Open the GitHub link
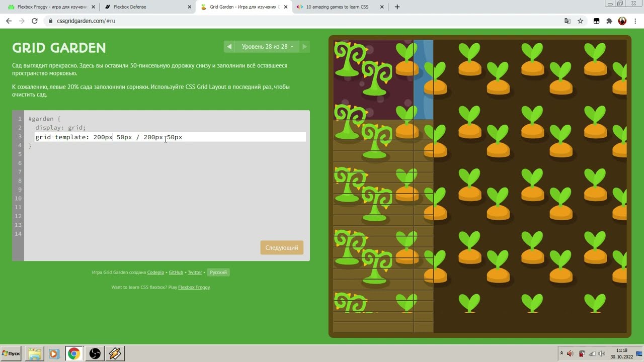The height and width of the screenshot is (362, 644). tap(176, 273)
